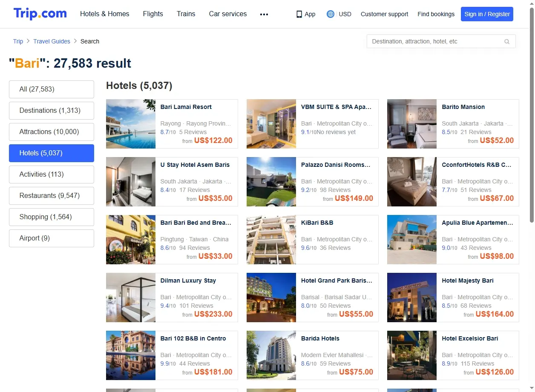Image resolution: width=535 pixels, height=392 pixels.
Task: Click KiBari B&B title
Action: tap(317, 223)
